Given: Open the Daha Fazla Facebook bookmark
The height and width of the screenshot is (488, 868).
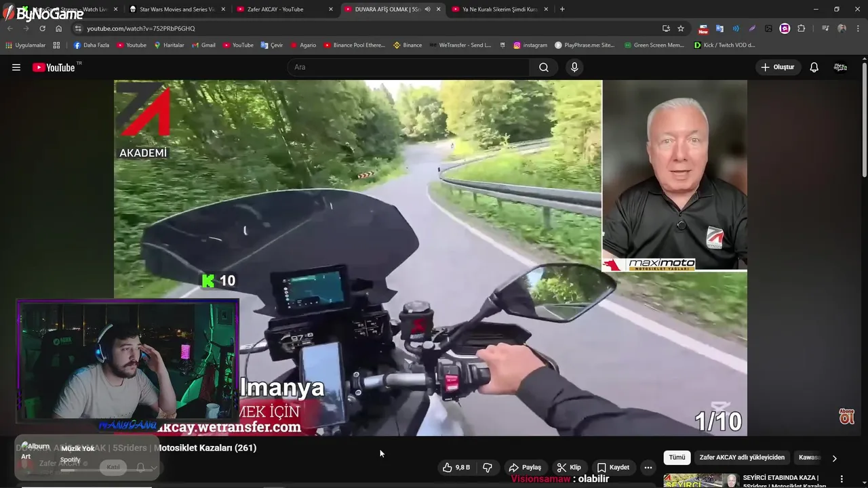Looking at the screenshot, I should [x=91, y=45].
